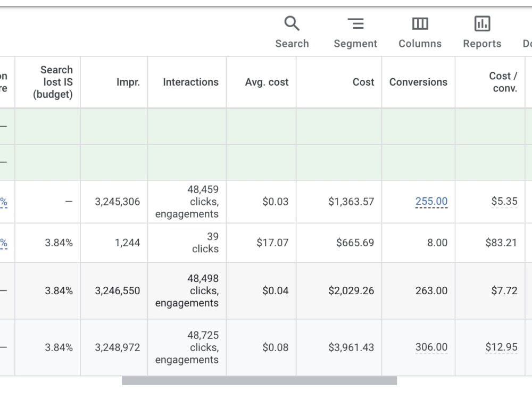Viewport: 532px width, 399px height.
Task: Sort by Cost / conv. column header
Action: coord(503,82)
